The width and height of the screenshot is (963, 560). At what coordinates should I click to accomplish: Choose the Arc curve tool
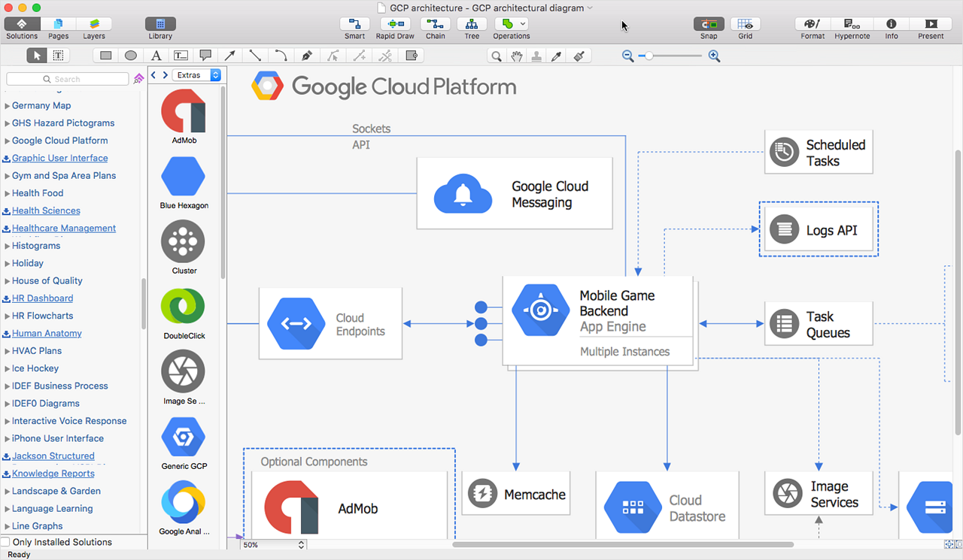point(281,56)
